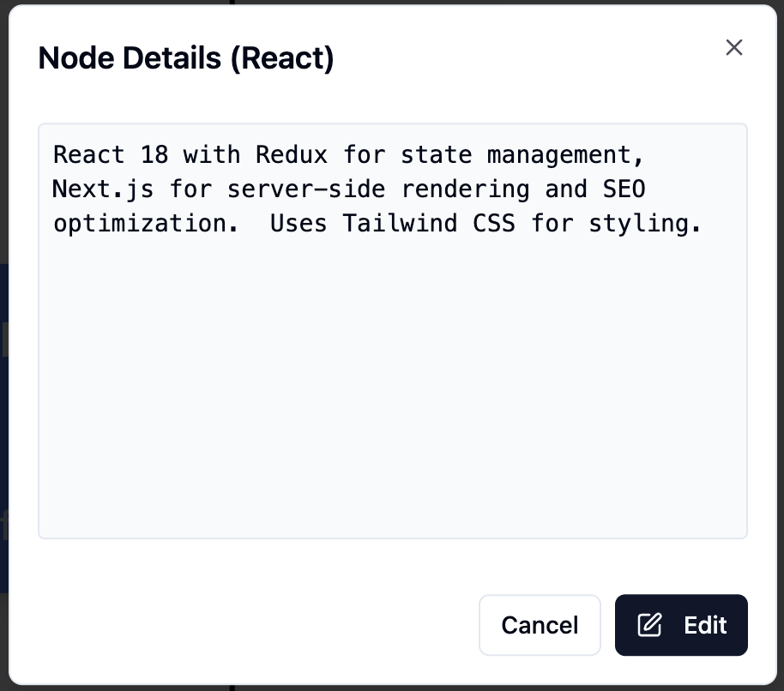Place cursor on the word "Redux"

coord(291,155)
